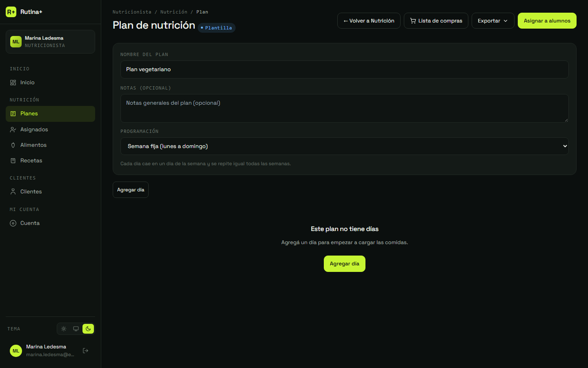This screenshot has height=368, width=588.
Task: Click 'Este plan no tiene días' heading
Action: click(345, 229)
